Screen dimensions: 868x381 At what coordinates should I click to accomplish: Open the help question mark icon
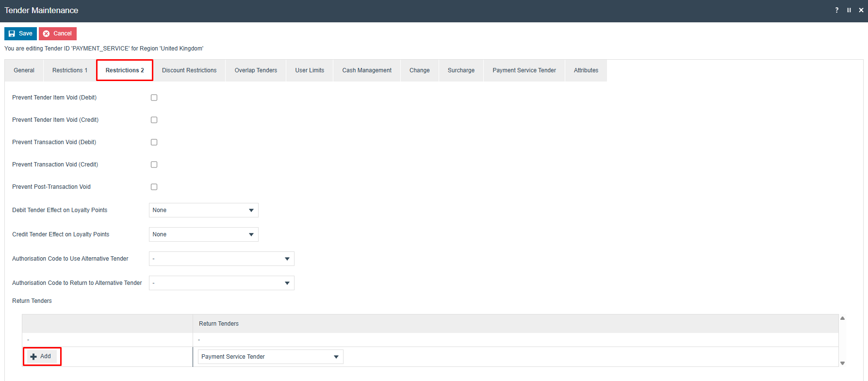pyautogui.click(x=836, y=10)
